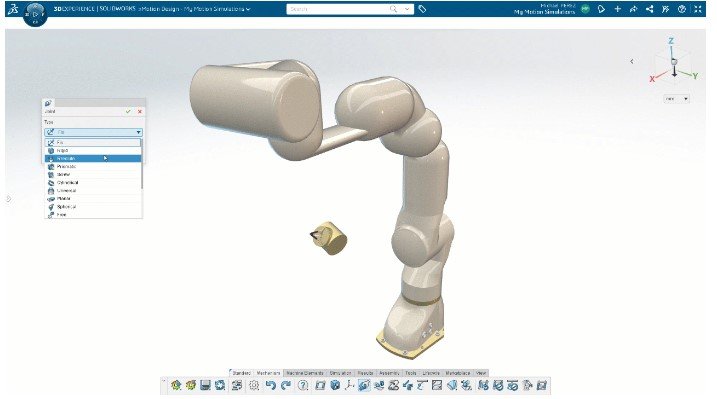
Task: Click the Save disk icon
Action: tap(205, 385)
